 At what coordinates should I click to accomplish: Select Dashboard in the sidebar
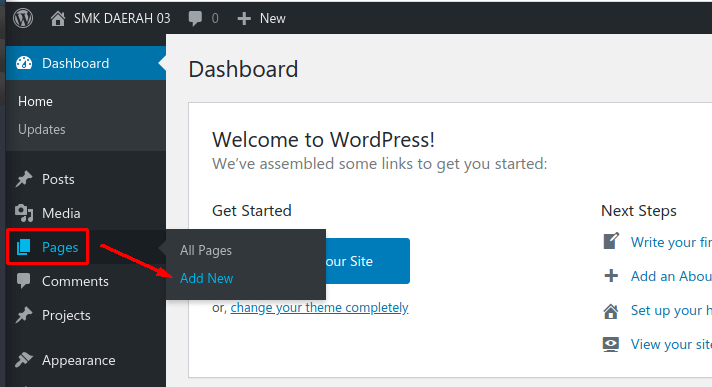pos(75,63)
